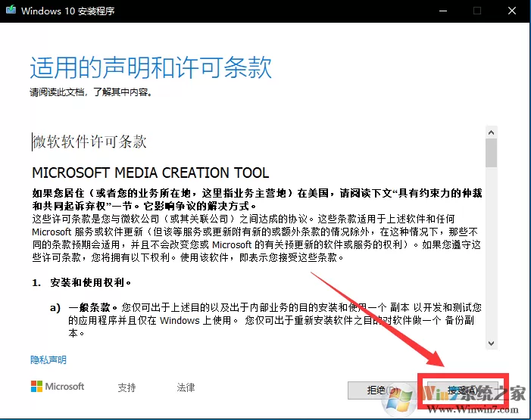Click the subtitle 请阅读此文档，了解其中内容

(91, 92)
